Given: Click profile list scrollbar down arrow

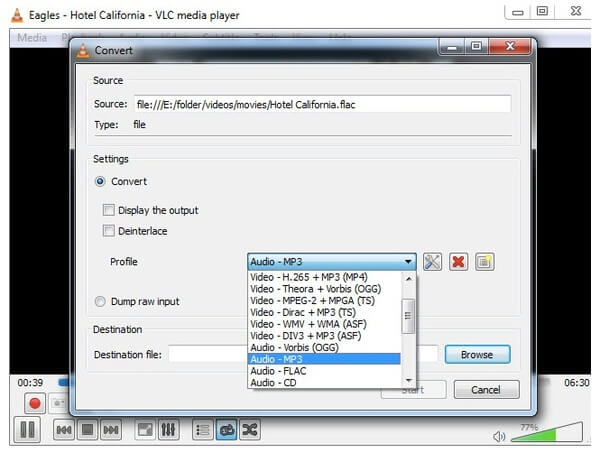Looking at the screenshot, I should pyautogui.click(x=409, y=381).
